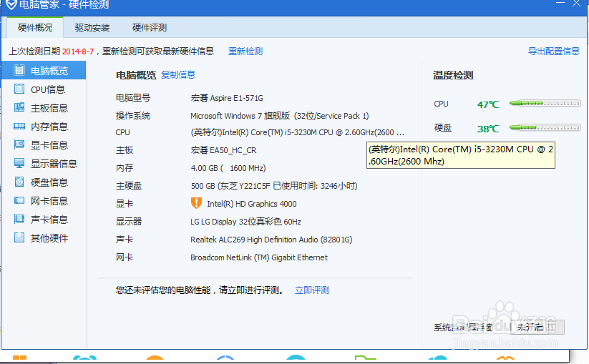Open the 显示器信息 monitor icon

click(19, 163)
